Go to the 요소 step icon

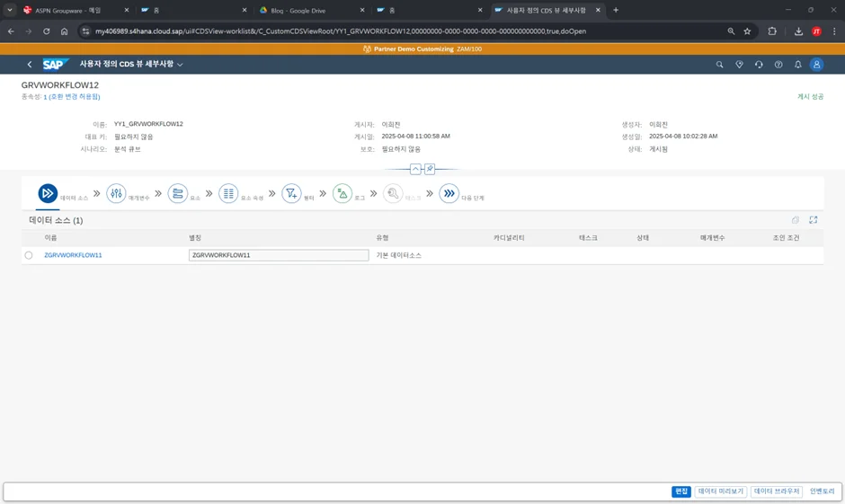tap(178, 193)
